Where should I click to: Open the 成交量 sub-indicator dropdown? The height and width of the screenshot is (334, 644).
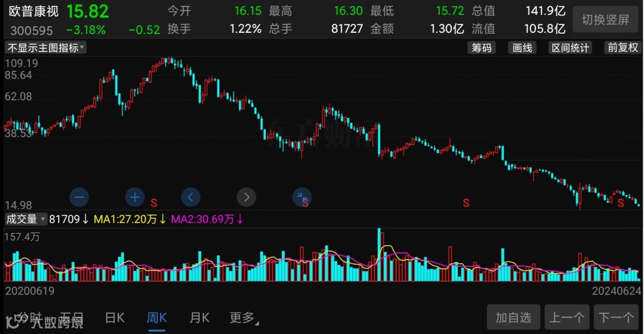(x=26, y=219)
